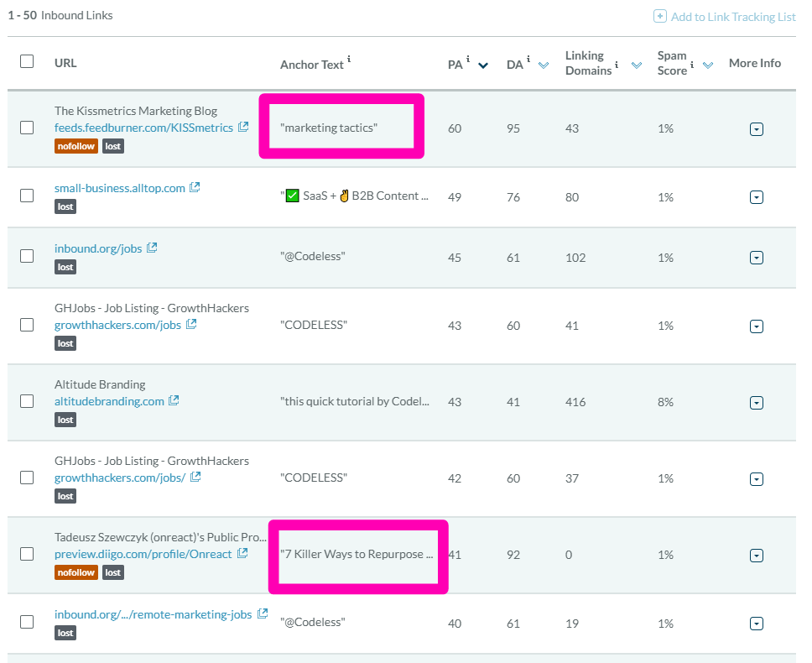Click the "1 - 50 Inbound Links" heading

(x=60, y=15)
